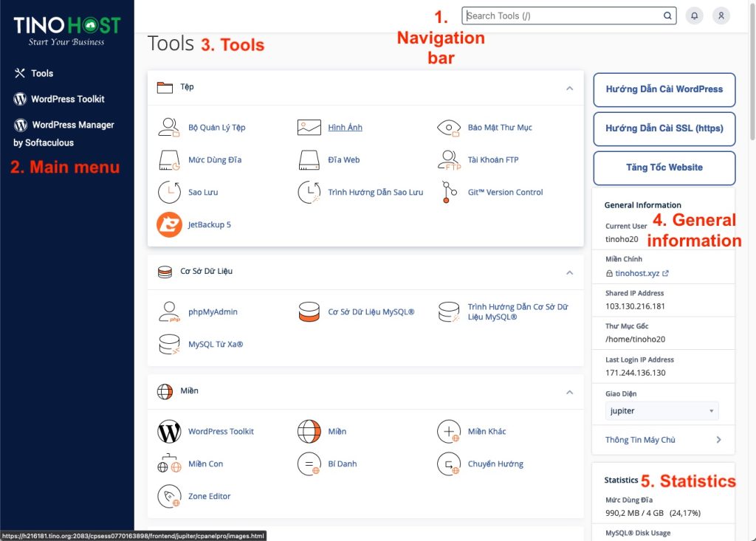756x541 pixels.
Task: Click the TinoHost logo
Action: tap(66, 31)
